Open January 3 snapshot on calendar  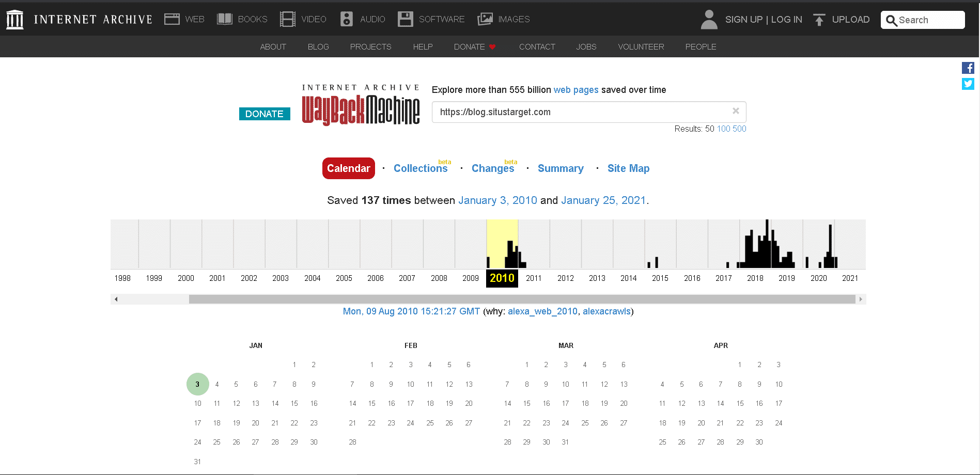[x=197, y=384]
